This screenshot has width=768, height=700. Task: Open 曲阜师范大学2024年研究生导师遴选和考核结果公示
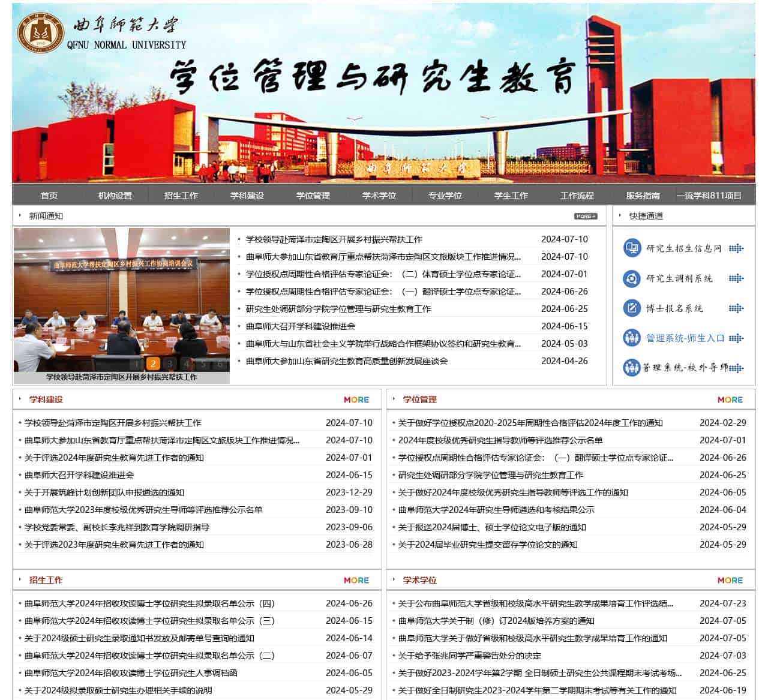tap(496, 510)
